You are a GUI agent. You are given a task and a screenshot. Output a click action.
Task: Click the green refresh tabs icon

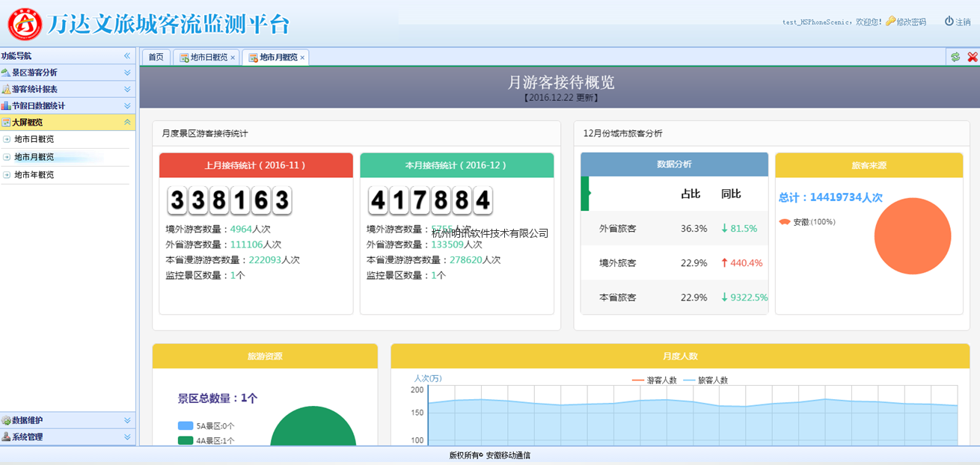pyautogui.click(x=955, y=57)
